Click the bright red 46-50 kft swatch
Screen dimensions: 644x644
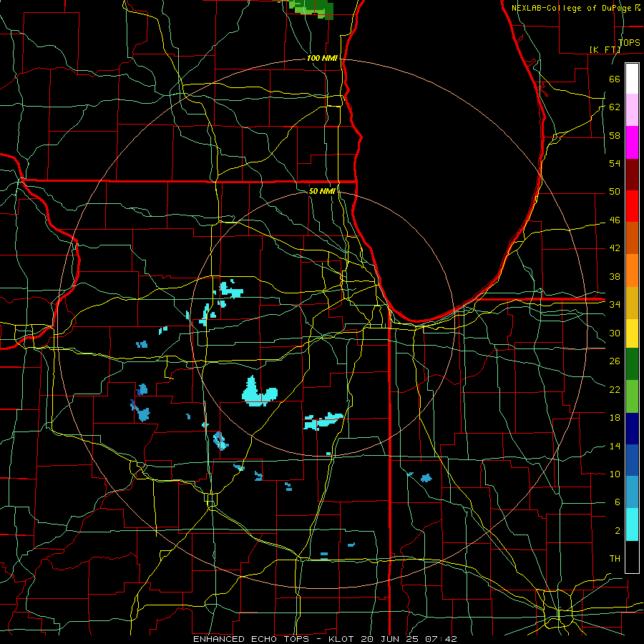coord(632,206)
